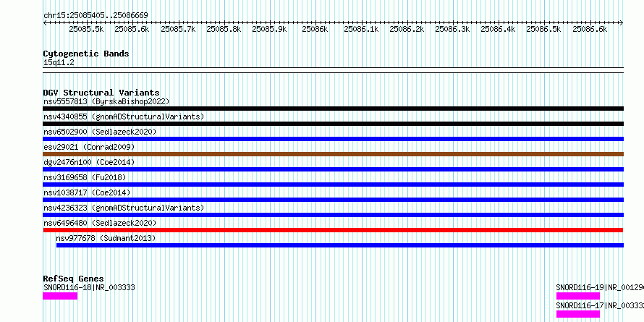644x322 pixels.
Task: Click the blue bar under nsv977678
Action: 339,245
